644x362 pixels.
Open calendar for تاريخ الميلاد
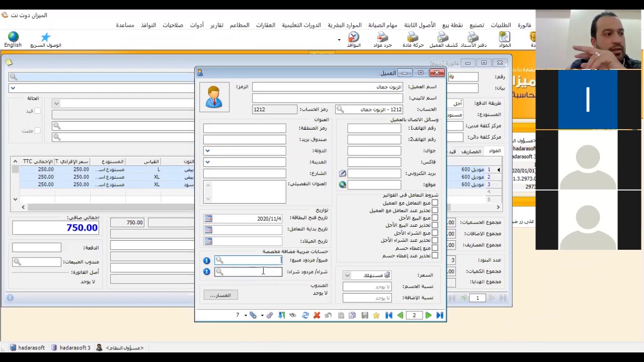coord(208,241)
